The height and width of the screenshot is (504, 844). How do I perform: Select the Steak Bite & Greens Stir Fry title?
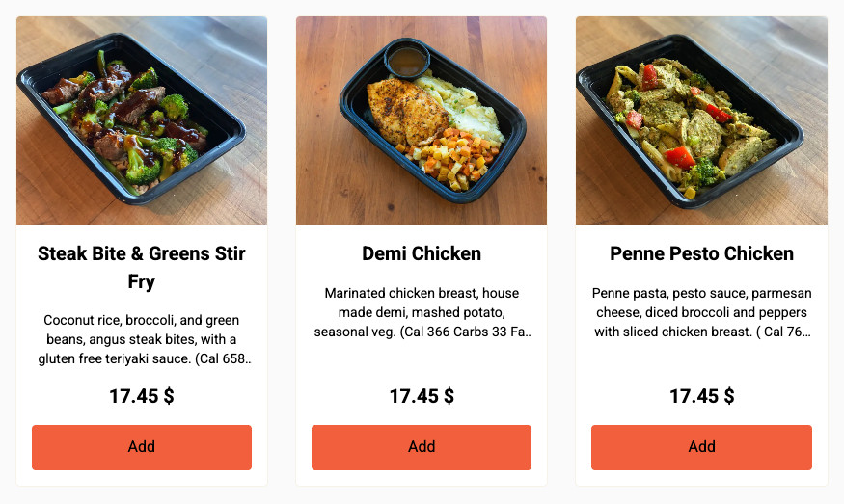point(142,268)
